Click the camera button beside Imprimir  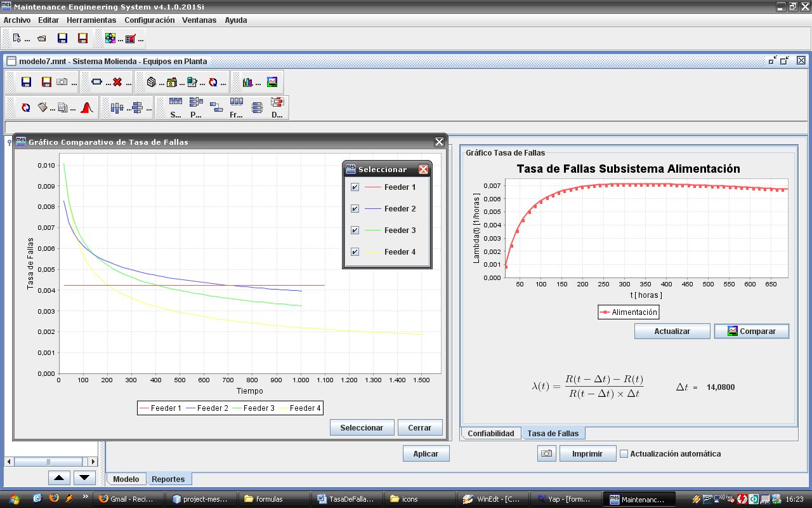point(546,453)
